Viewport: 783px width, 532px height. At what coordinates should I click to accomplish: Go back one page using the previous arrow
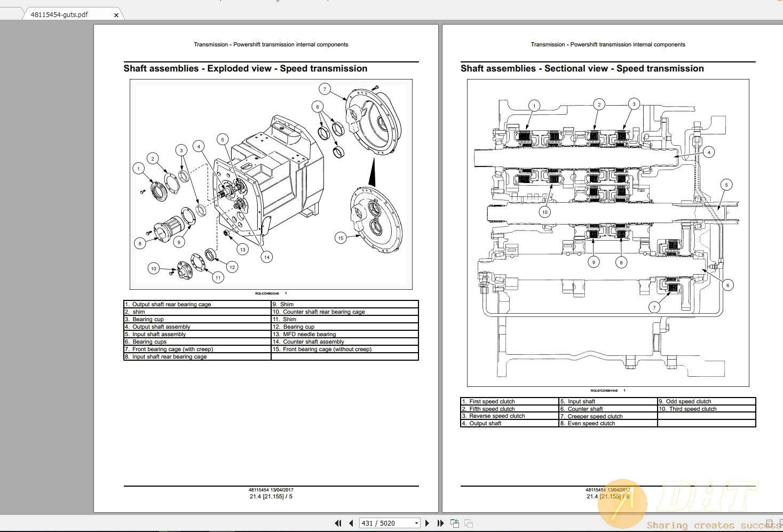(351, 523)
